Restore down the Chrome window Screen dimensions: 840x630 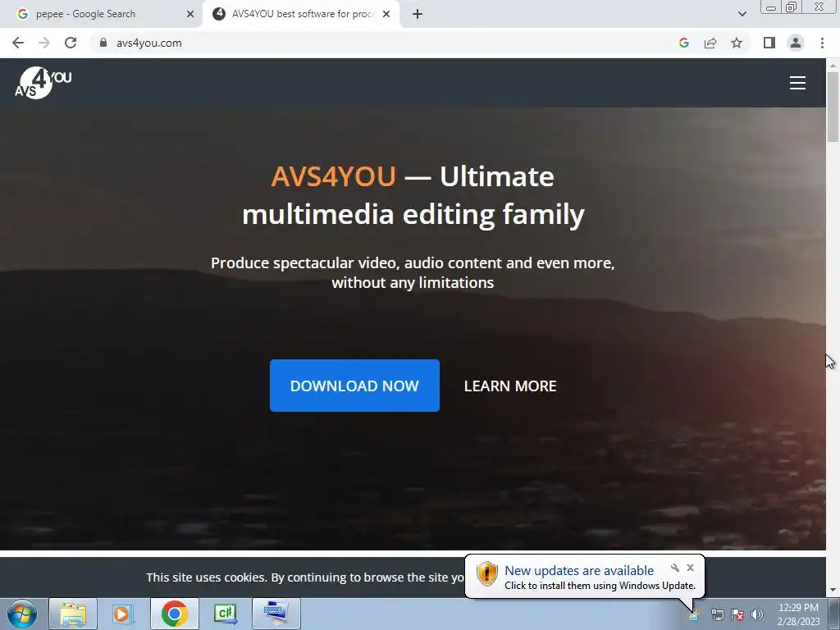pyautogui.click(x=791, y=7)
